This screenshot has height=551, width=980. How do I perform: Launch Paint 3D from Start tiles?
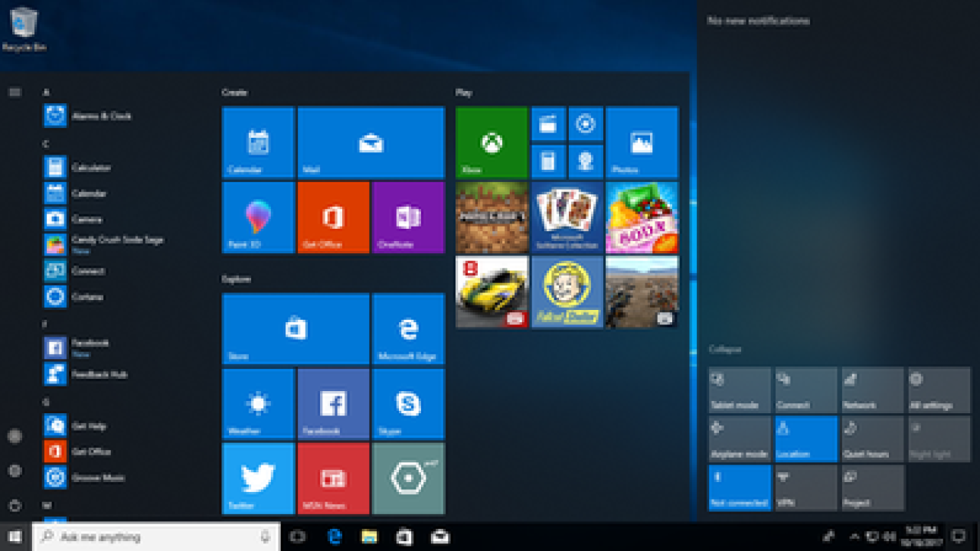pos(257,217)
